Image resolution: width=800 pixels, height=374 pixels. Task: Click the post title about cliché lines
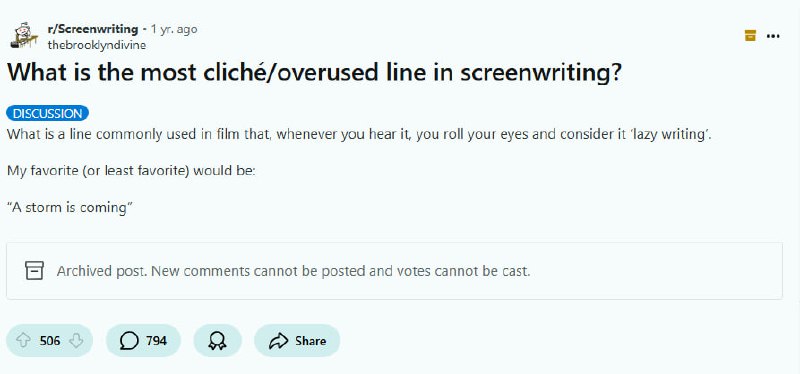(x=314, y=73)
